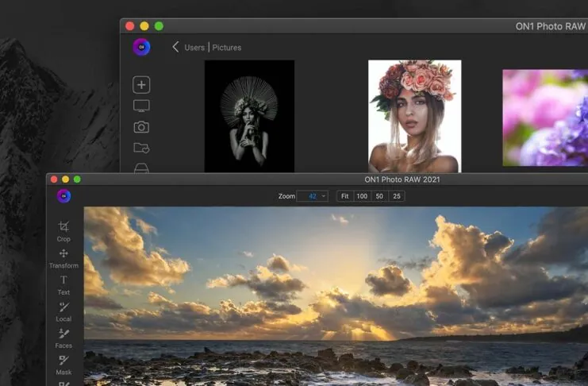Screen dimensions: 588x386
Task: Choose the Local adjustments tool
Action: 63,311
